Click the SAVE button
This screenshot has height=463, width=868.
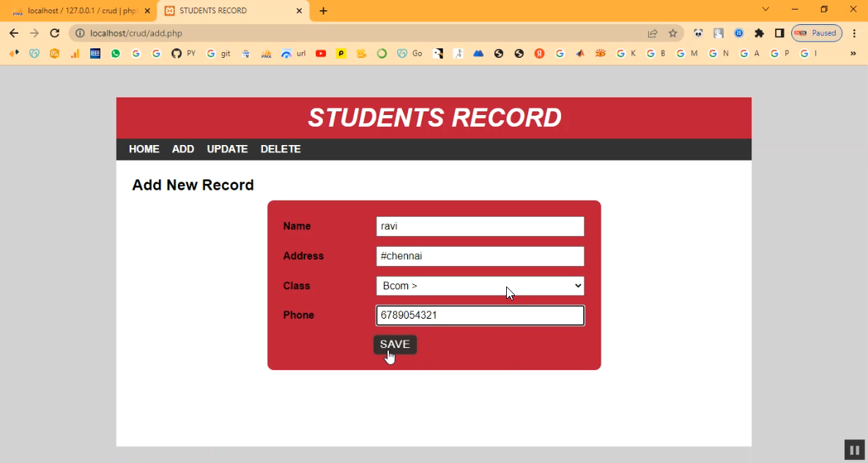pos(395,344)
